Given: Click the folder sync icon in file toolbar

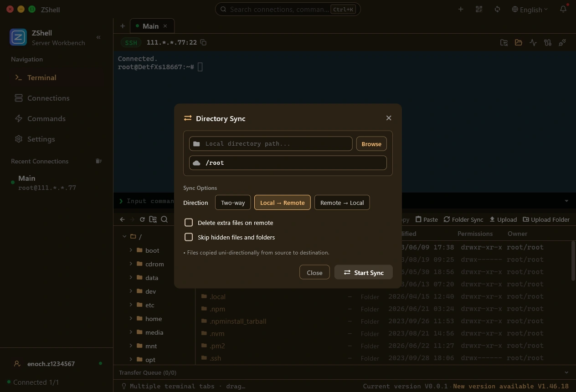Looking at the screenshot, I should [153, 219].
